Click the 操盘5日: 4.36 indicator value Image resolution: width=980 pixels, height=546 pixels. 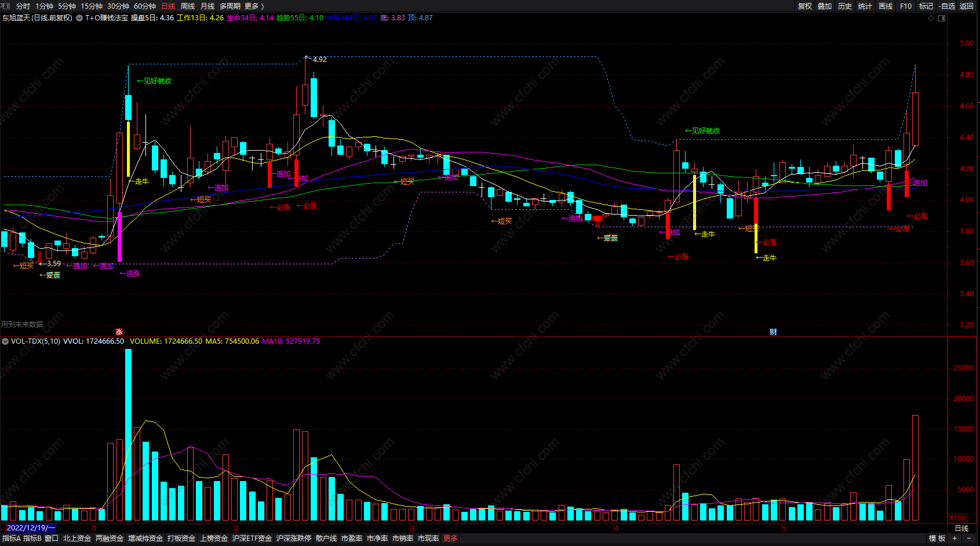pos(152,18)
